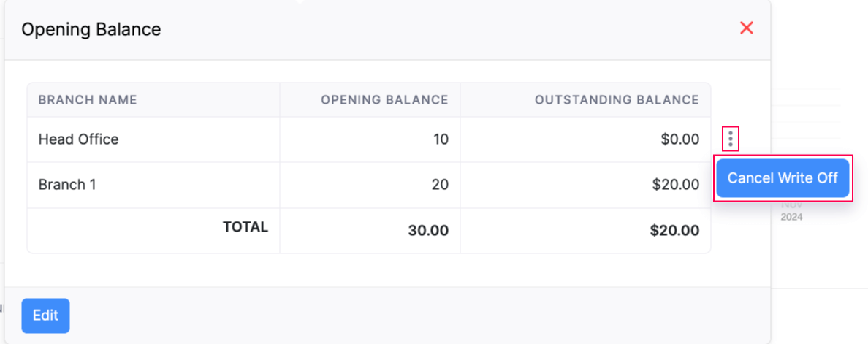Click the TOTAL row label
Image resolution: width=868 pixels, height=344 pixels.
pos(245,227)
